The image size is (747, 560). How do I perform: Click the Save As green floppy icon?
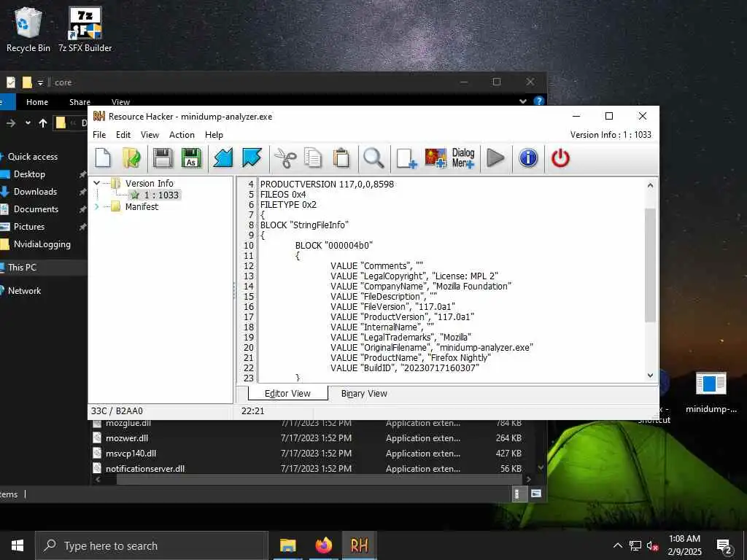click(191, 158)
